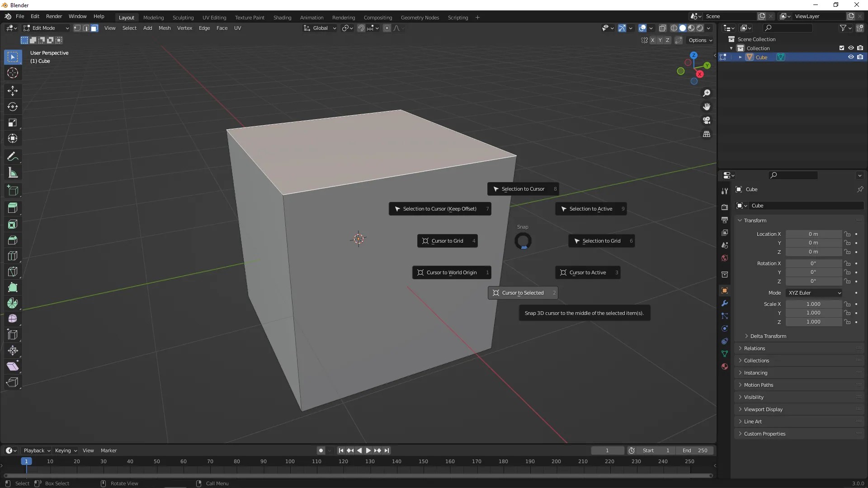Select the Annotate pencil tool
868x488 pixels.
click(13, 157)
